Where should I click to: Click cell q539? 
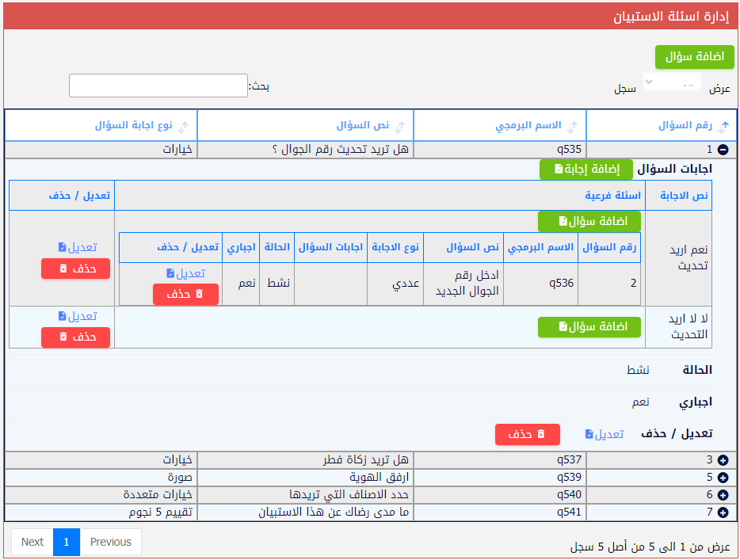point(500,478)
